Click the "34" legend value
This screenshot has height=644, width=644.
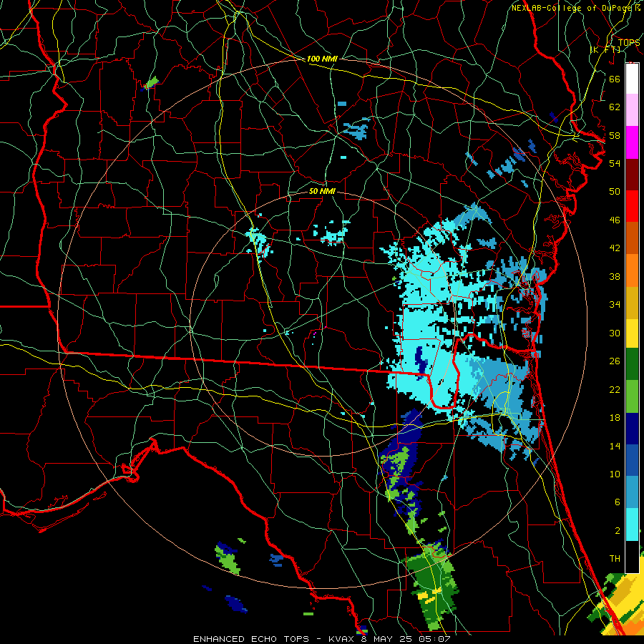[615, 305]
